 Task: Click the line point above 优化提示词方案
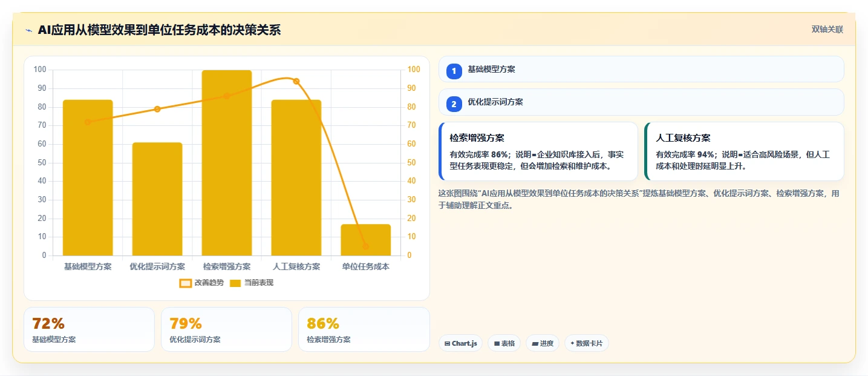(x=157, y=109)
